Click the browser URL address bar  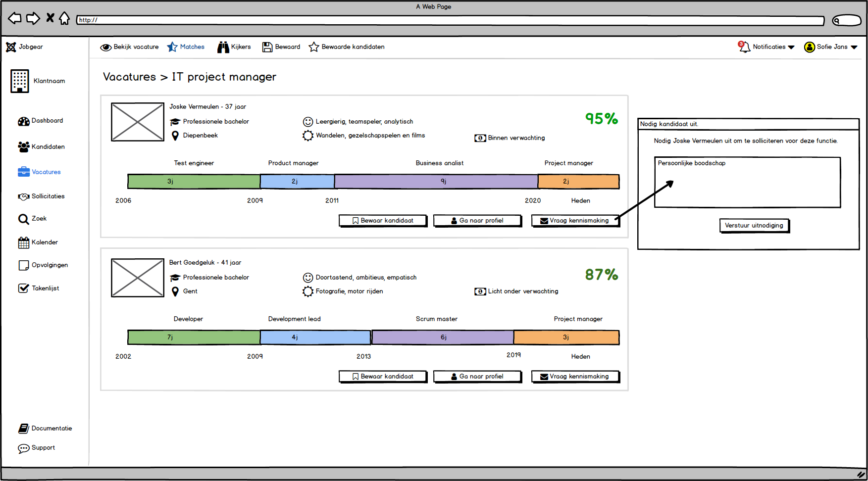point(450,20)
